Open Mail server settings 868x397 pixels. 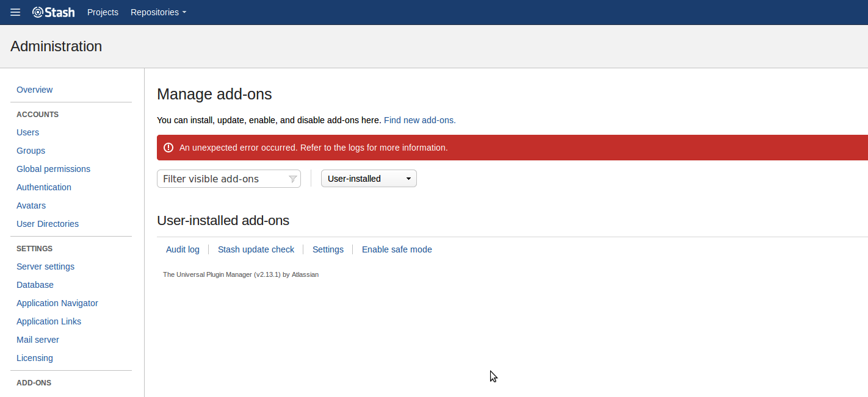click(38, 340)
